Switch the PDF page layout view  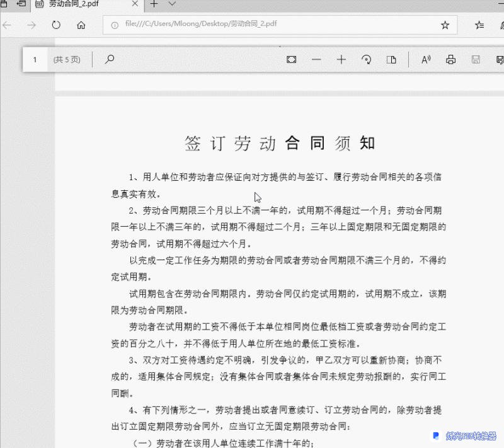(391, 59)
